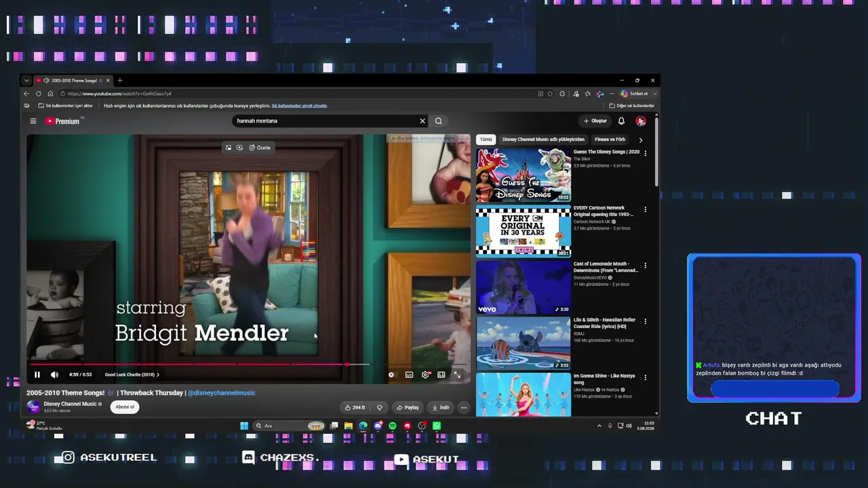868x488 pixels.
Task: Open options menu for Lemonade Mouth Determinate video
Action: [645, 266]
